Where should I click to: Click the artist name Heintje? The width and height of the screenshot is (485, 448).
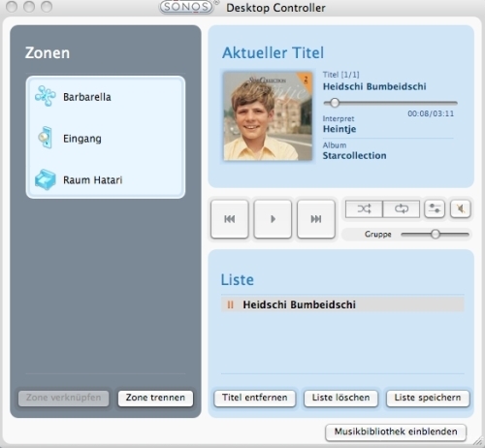point(339,129)
